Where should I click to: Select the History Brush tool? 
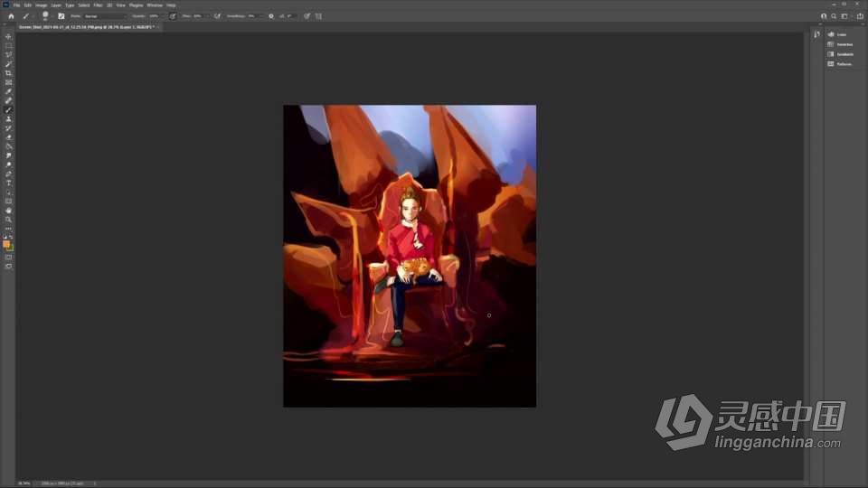click(8, 127)
